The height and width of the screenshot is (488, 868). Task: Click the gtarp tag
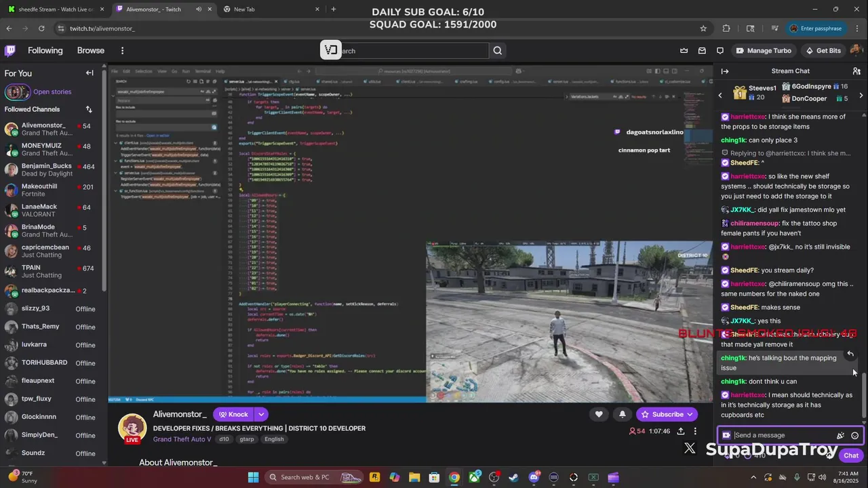pos(247,439)
